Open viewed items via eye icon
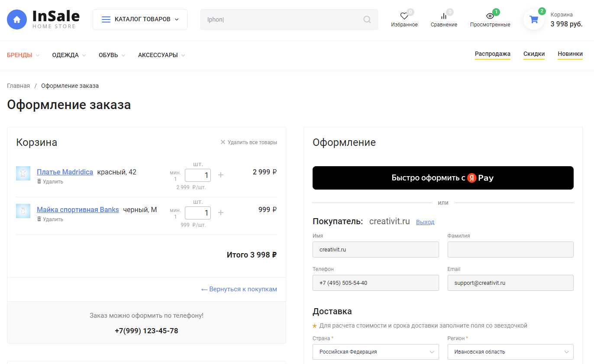594x364 pixels. point(490,16)
